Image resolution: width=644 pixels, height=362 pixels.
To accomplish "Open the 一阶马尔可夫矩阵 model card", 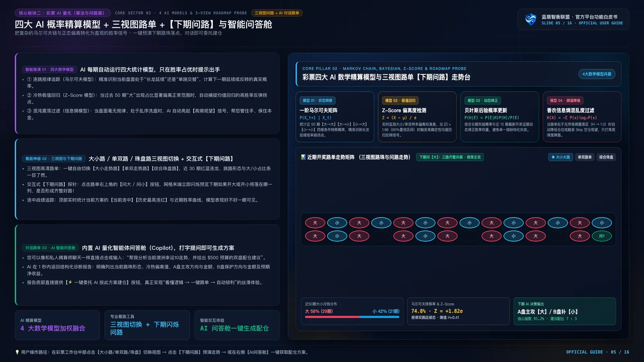I will (335, 117).
